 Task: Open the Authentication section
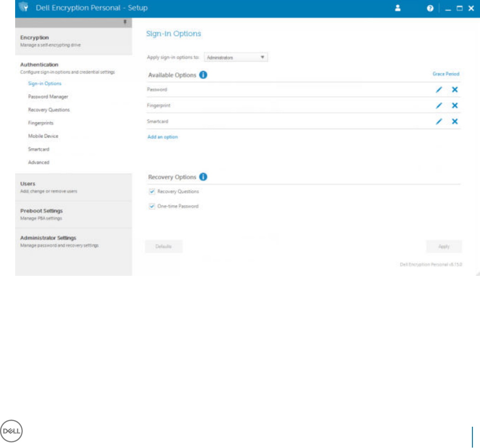coord(73,68)
